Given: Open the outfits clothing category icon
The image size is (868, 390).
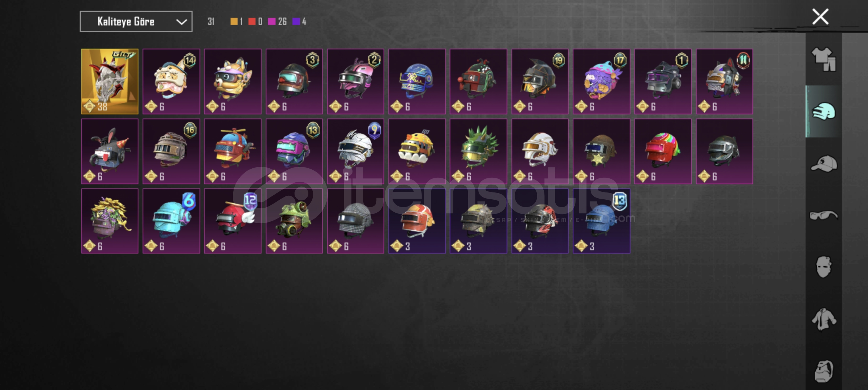Looking at the screenshot, I should coord(824,59).
